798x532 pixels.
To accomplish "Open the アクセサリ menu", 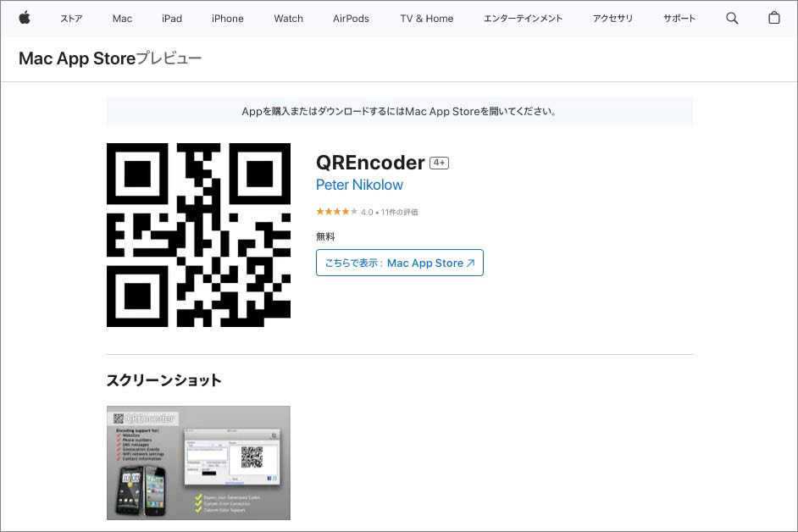I will 612,18.
